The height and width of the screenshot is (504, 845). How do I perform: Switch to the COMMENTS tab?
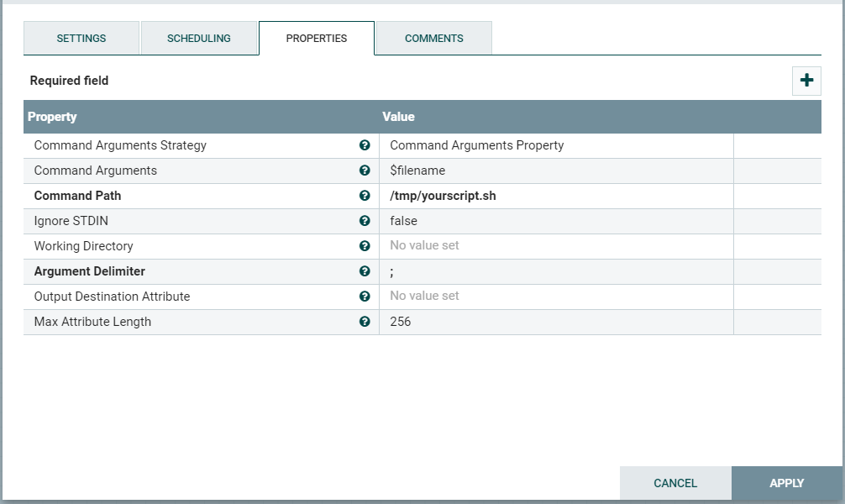pyautogui.click(x=433, y=38)
